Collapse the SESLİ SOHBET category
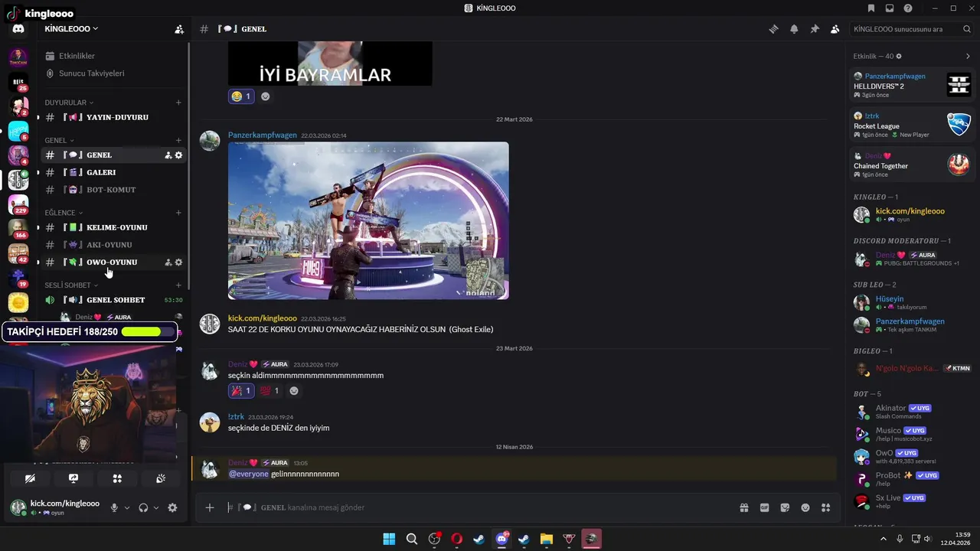Viewport: 980px width, 551px height. 71,285
